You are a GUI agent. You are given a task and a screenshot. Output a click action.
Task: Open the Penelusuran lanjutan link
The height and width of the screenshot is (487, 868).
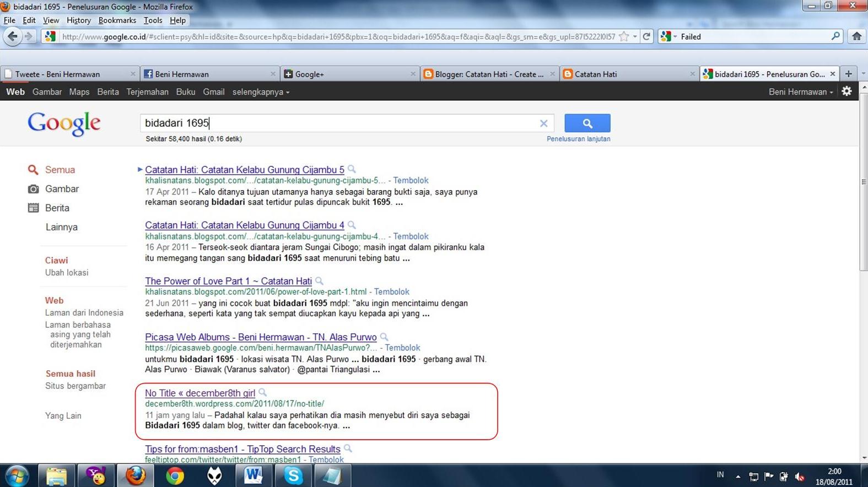coord(578,139)
